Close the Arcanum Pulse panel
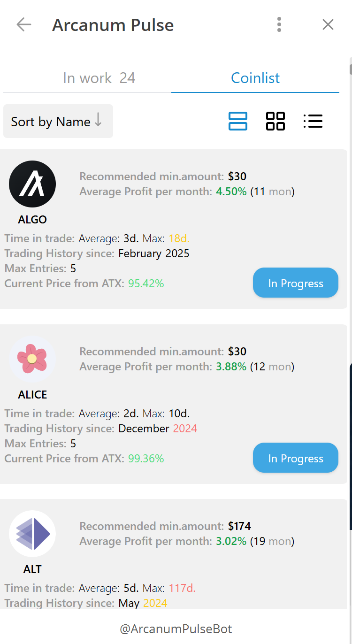The image size is (352, 644). point(328,25)
